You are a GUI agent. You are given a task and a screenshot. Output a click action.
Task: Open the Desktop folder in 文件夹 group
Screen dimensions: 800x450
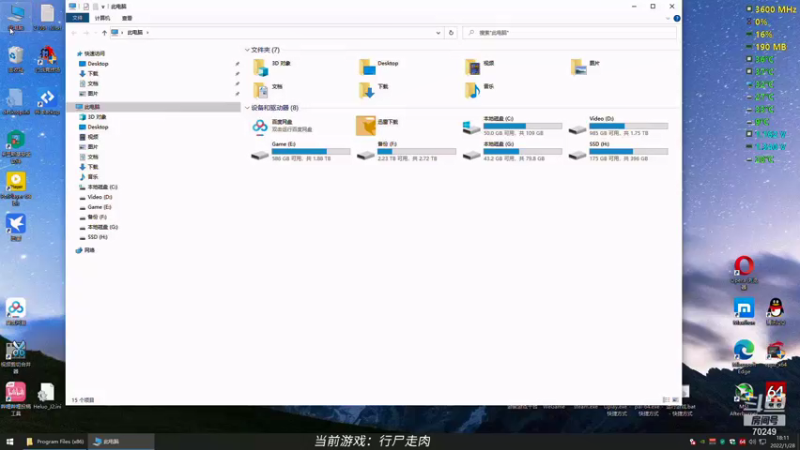click(x=379, y=67)
